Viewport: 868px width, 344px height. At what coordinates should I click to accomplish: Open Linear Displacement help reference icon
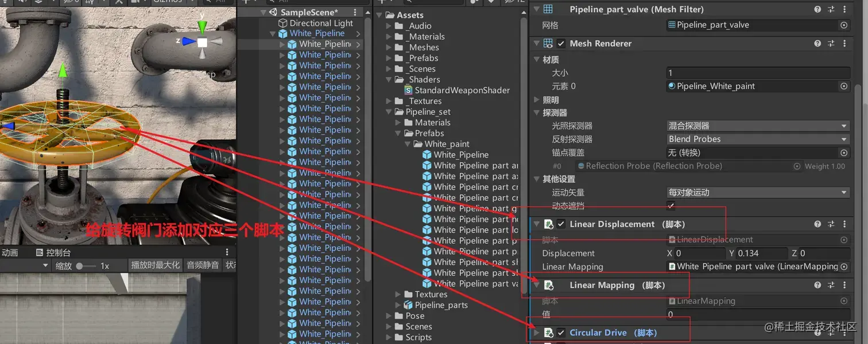(x=817, y=224)
